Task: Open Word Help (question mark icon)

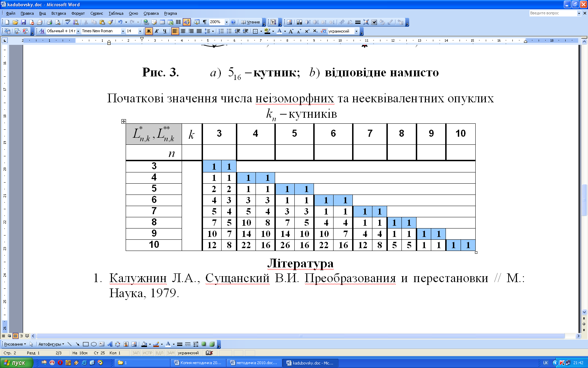Action: coord(233,22)
